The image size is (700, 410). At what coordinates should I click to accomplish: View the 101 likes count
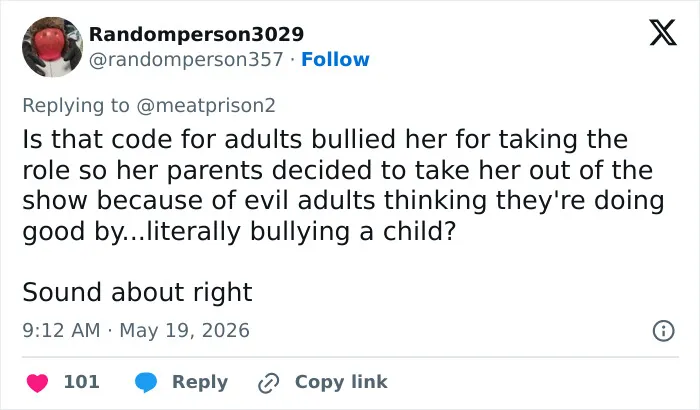pyautogui.click(x=81, y=382)
